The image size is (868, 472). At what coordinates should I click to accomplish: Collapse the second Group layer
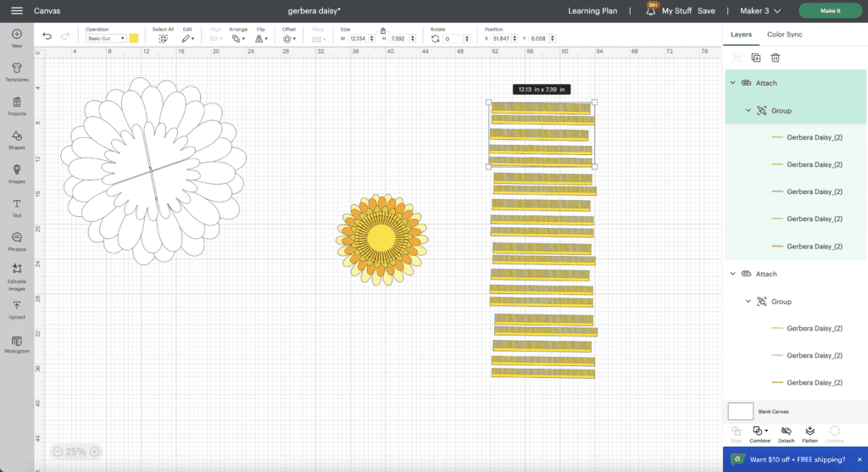point(748,302)
